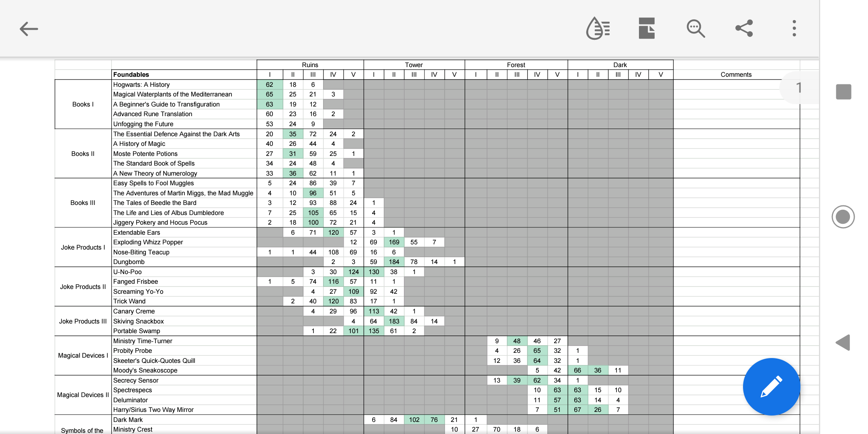
Task: Click the Ruins section header
Action: [310, 65]
